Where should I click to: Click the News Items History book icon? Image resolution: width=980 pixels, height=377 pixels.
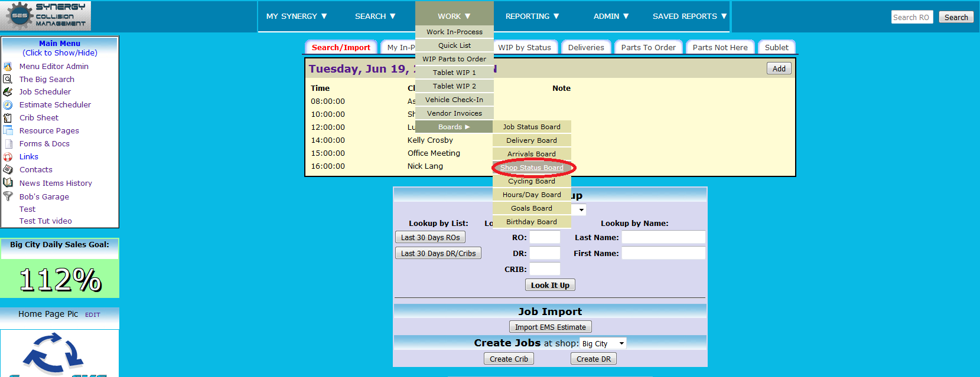(x=8, y=183)
